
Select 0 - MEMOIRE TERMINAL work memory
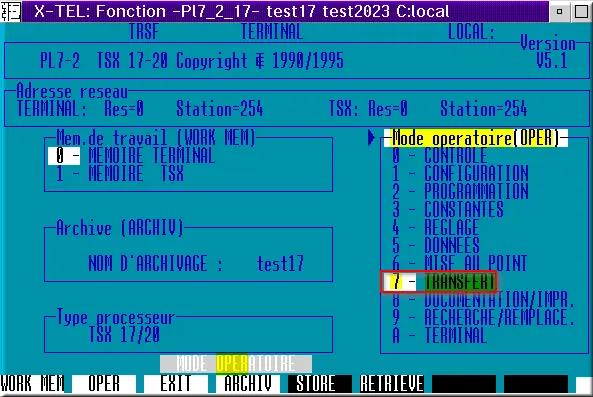(x=132, y=156)
